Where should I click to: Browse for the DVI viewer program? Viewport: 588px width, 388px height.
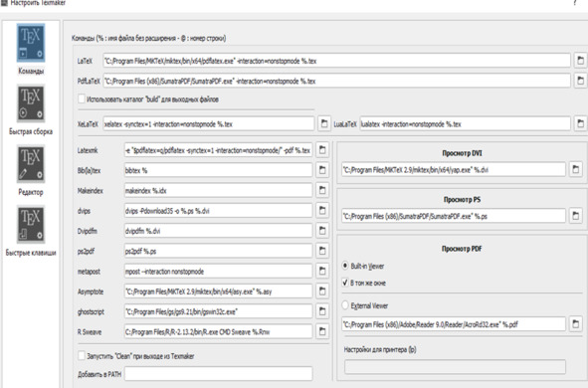coord(576,169)
